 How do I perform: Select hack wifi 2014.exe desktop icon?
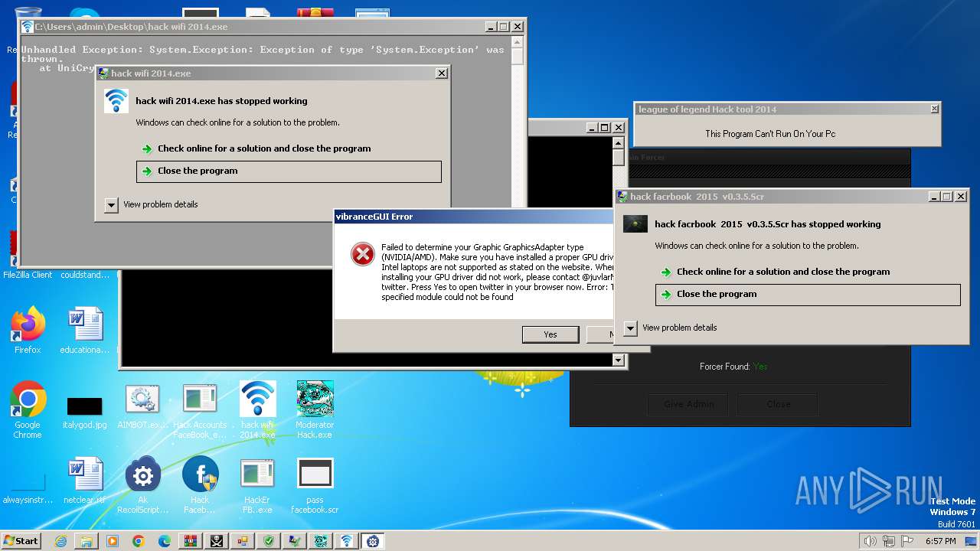click(257, 410)
